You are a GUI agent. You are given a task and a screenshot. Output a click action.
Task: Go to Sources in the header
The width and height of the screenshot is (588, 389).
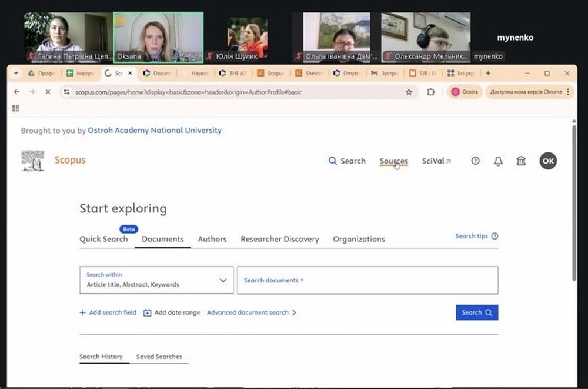(x=393, y=161)
